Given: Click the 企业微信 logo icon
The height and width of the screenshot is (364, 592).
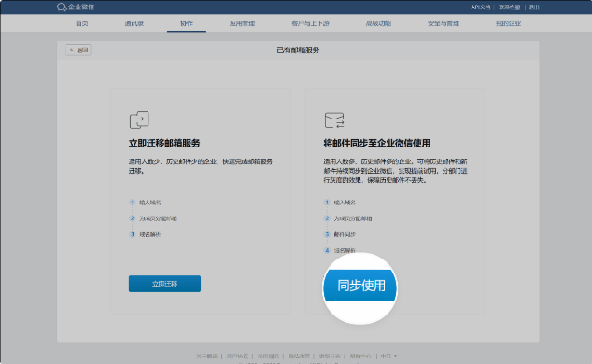Looking at the screenshot, I should tap(62, 7).
